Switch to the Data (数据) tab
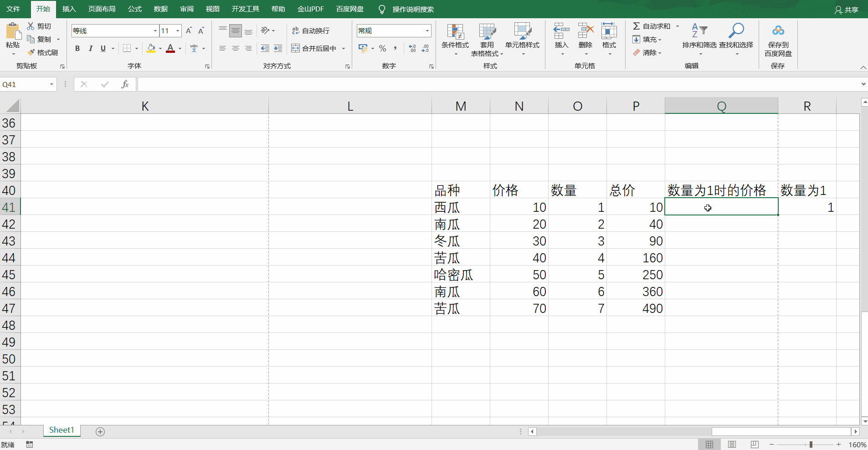 click(x=160, y=9)
